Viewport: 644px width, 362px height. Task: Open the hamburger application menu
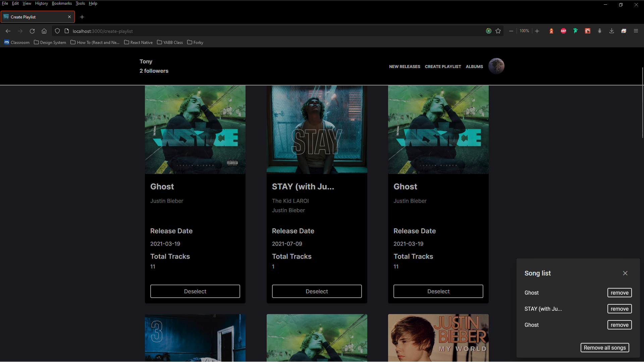(x=636, y=31)
